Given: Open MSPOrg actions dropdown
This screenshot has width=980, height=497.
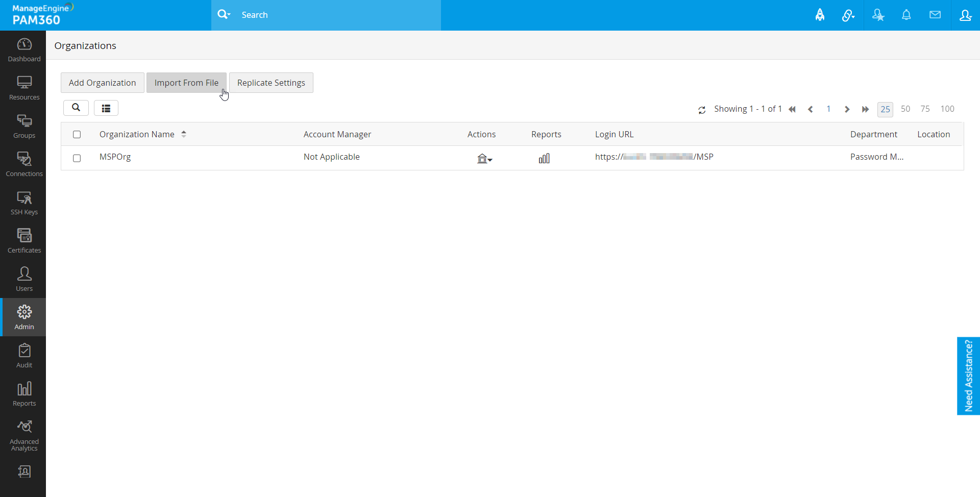Looking at the screenshot, I should click(x=484, y=159).
